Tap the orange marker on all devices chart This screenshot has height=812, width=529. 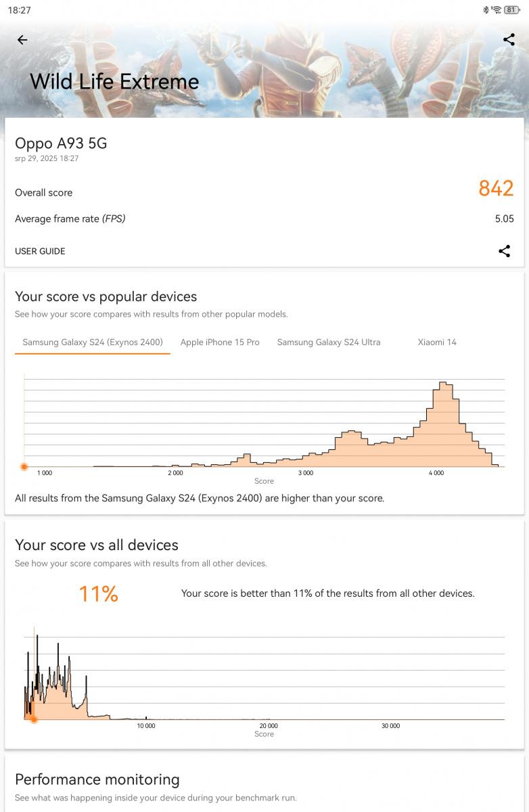(34, 719)
